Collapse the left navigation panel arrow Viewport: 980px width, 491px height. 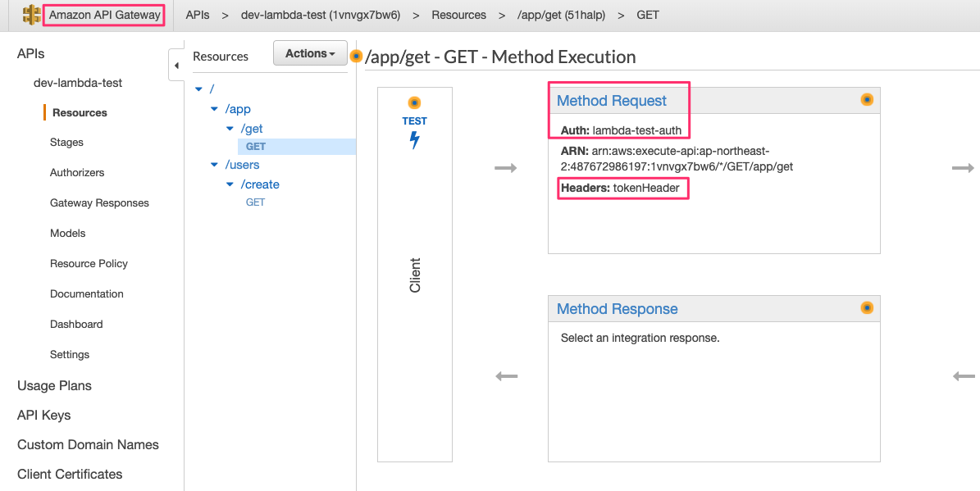pos(176,65)
